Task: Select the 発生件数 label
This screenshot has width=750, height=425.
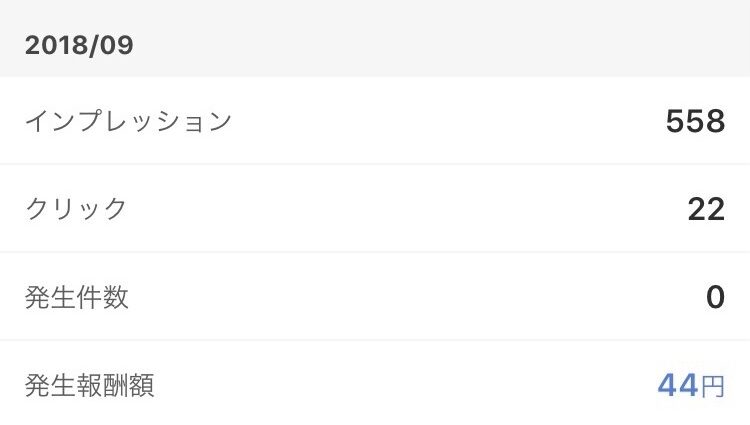Action: click(x=76, y=297)
